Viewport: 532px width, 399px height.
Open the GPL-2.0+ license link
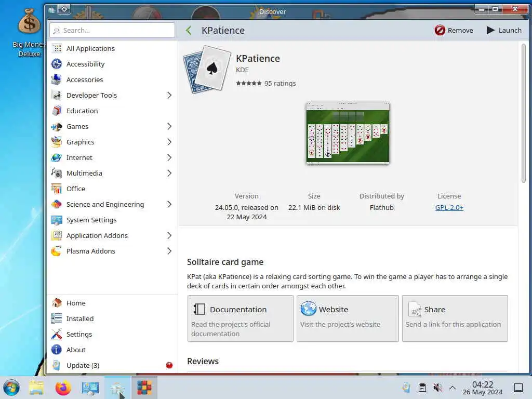click(x=449, y=207)
